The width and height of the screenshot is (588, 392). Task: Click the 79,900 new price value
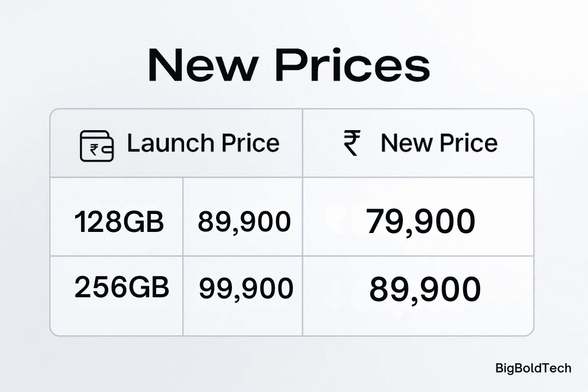tap(420, 222)
